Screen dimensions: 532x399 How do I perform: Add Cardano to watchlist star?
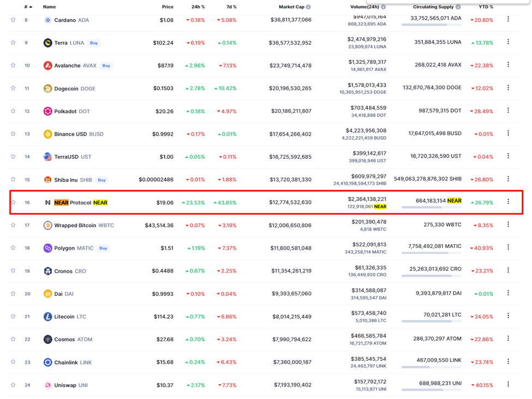(x=13, y=20)
